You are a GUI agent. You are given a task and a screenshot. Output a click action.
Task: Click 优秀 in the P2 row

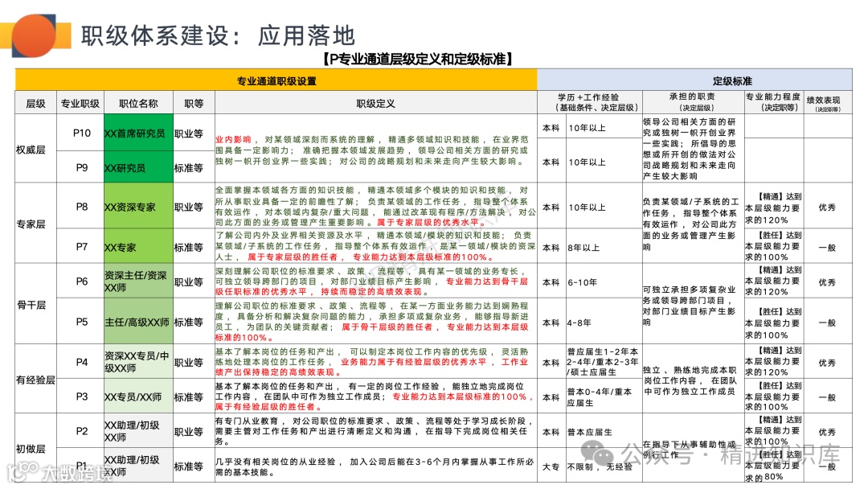pyautogui.click(x=828, y=432)
